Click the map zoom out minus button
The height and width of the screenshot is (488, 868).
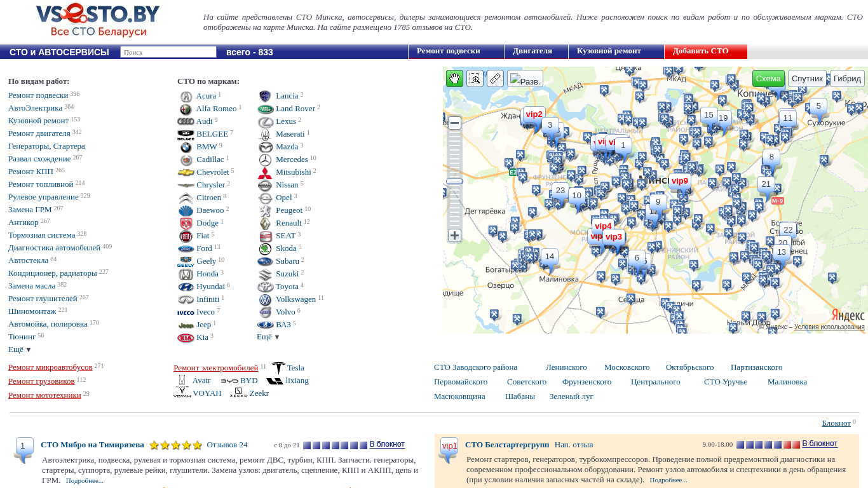click(454, 123)
